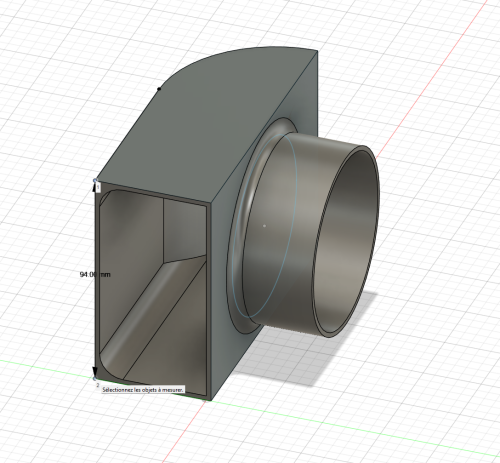This screenshot has width=500, height=463.
Task: Select the inner left wall of the rectangular opening
Action: tap(130, 267)
